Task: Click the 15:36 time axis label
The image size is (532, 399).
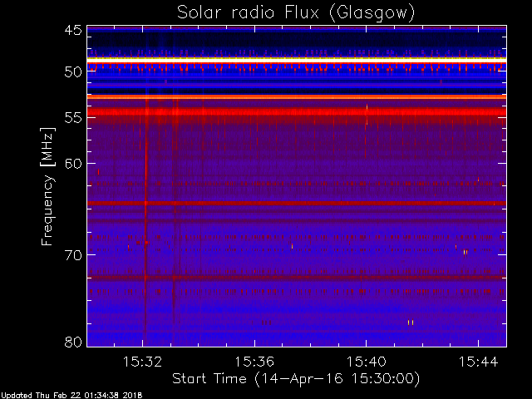Action: [x=254, y=362]
